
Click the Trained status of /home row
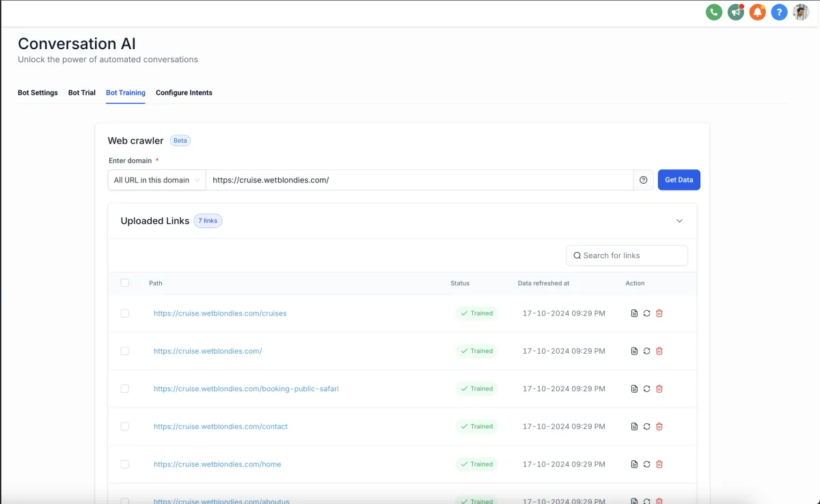coord(476,464)
